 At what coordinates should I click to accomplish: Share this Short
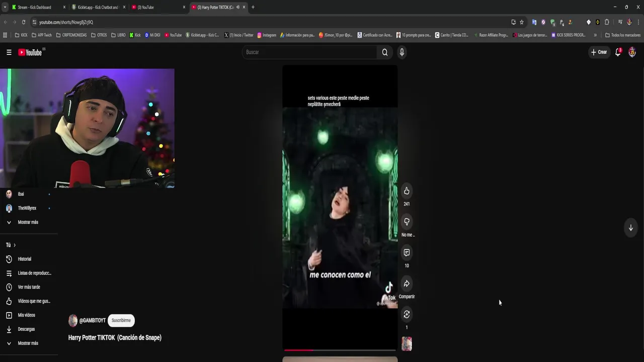tap(407, 284)
